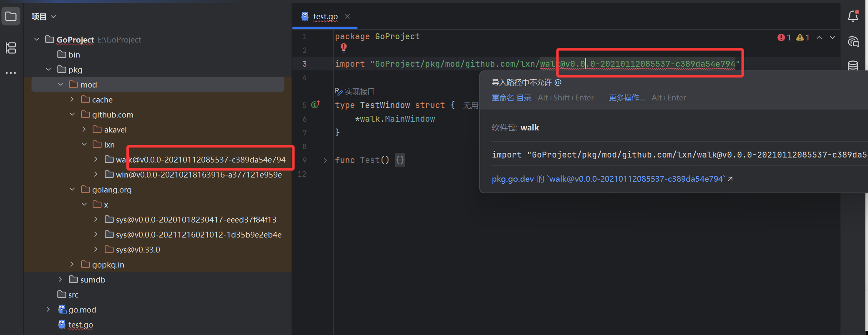Collapse the lxn folder
This screenshot has height=335, width=868.
(x=84, y=144)
